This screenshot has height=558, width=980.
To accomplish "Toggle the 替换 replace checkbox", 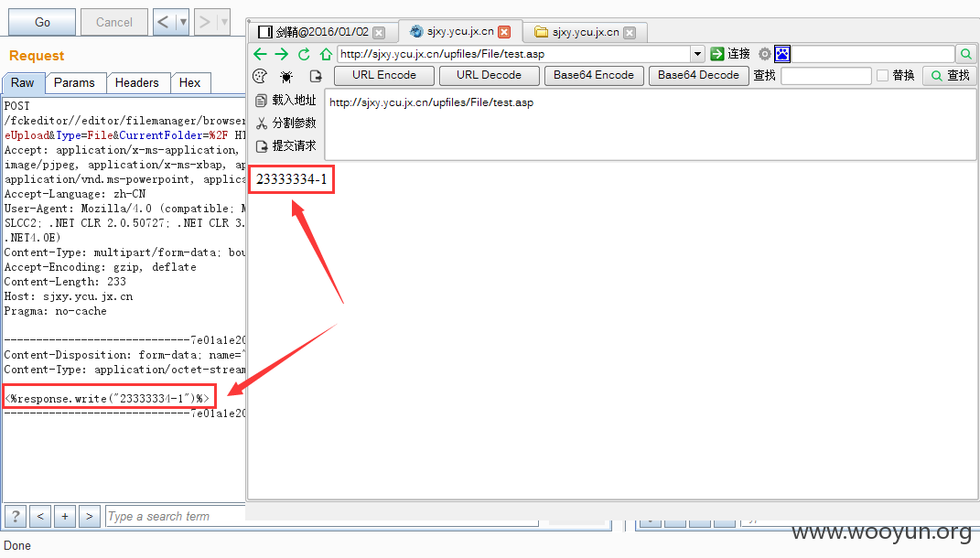I will tap(882, 76).
